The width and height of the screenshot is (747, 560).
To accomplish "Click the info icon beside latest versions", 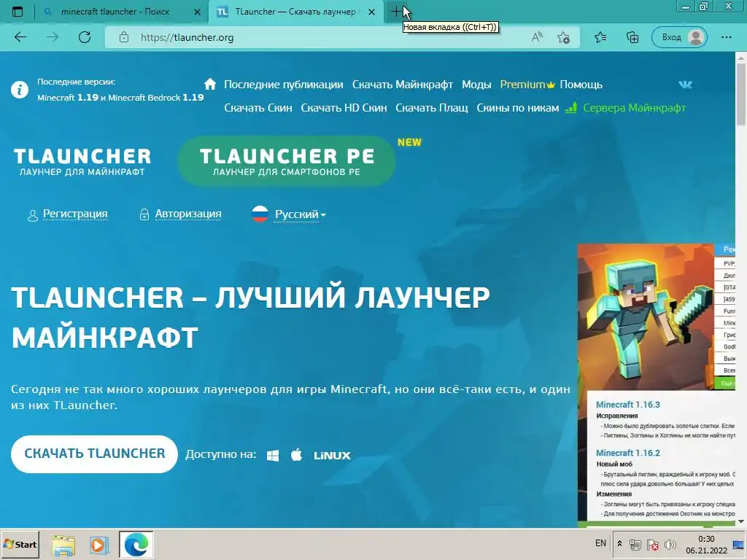I will coord(20,90).
